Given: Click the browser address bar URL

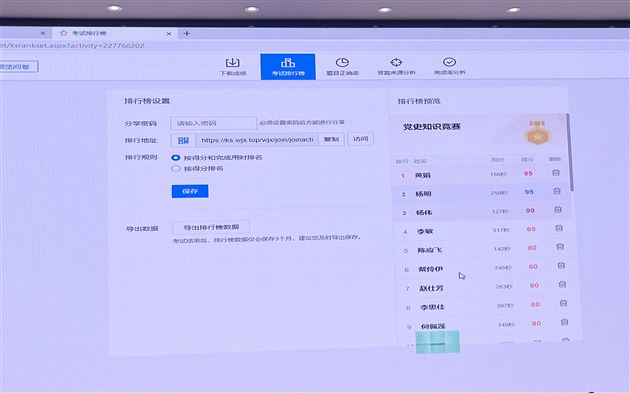Looking at the screenshot, I should (72, 45).
